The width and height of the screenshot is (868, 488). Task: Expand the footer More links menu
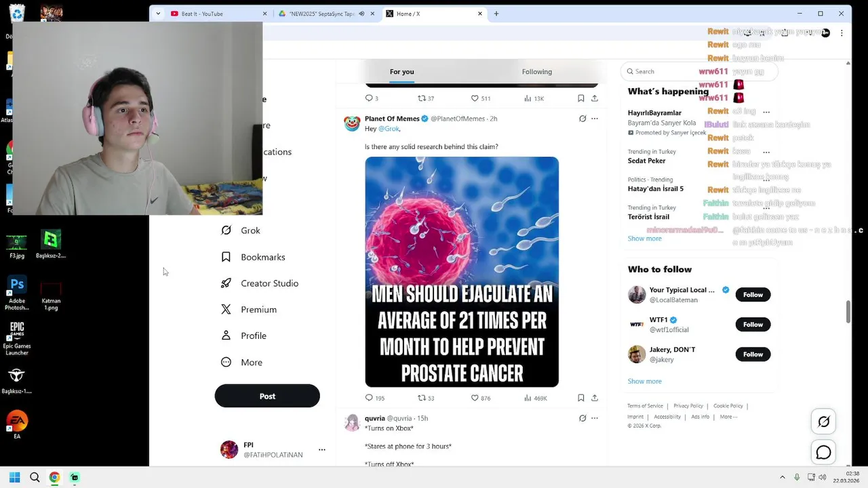(x=728, y=417)
